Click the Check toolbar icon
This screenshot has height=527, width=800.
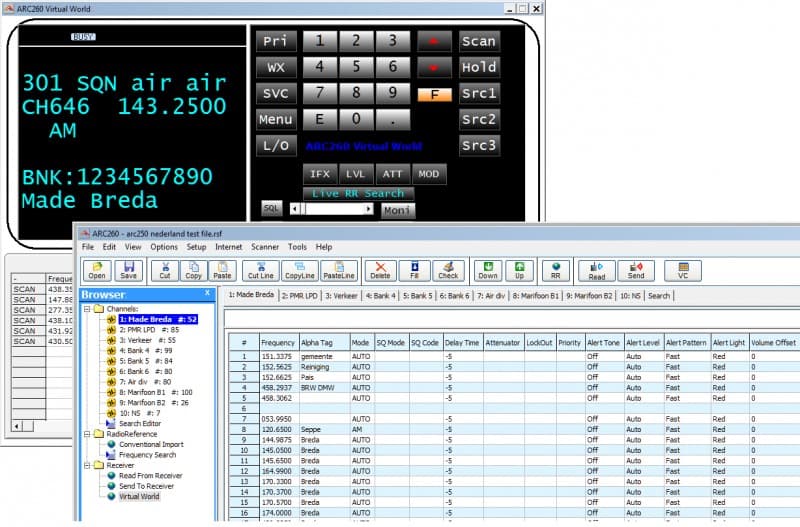pos(448,270)
